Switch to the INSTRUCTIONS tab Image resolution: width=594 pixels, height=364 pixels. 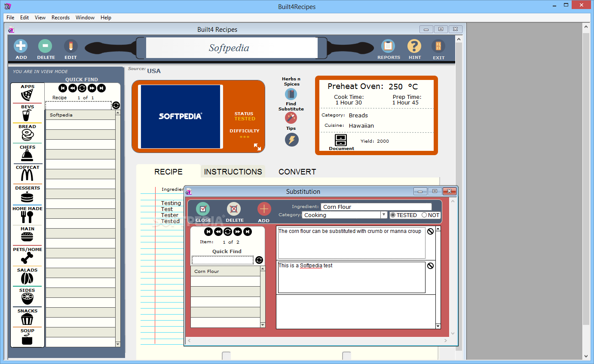[233, 171]
